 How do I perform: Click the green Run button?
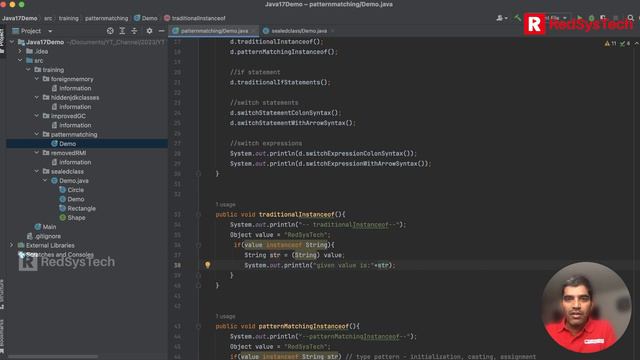click(x=579, y=18)
